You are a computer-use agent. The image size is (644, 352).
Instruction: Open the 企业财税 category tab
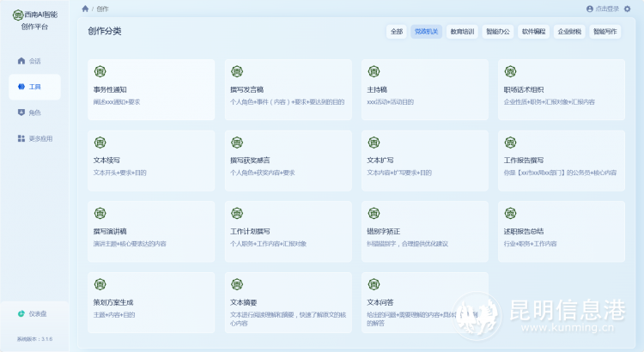point(569,32)
